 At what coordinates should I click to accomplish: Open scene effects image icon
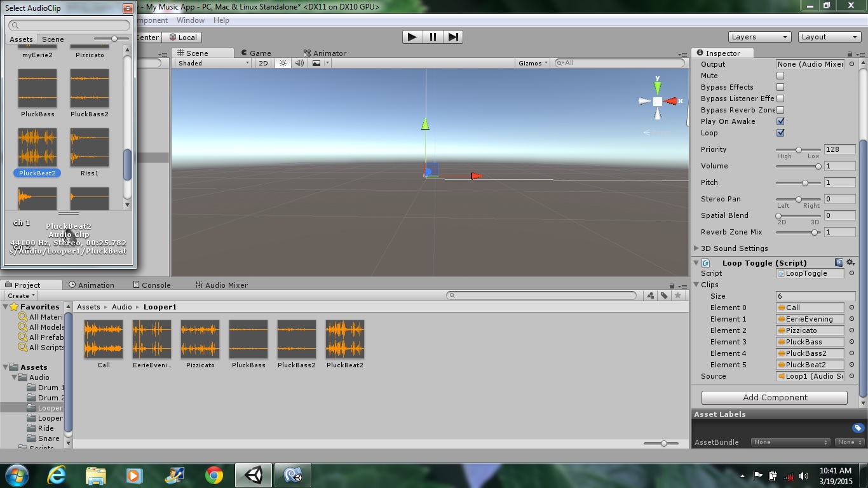tap(316, 63)
